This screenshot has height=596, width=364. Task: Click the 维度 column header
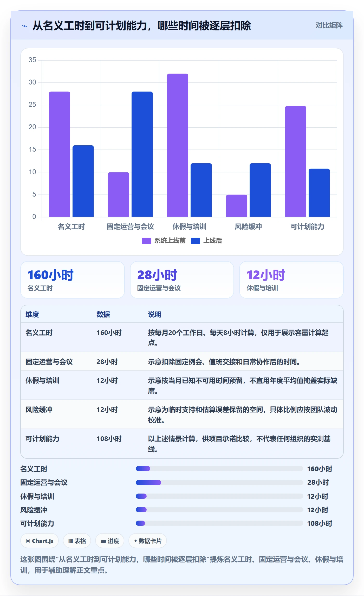(32, 314)
